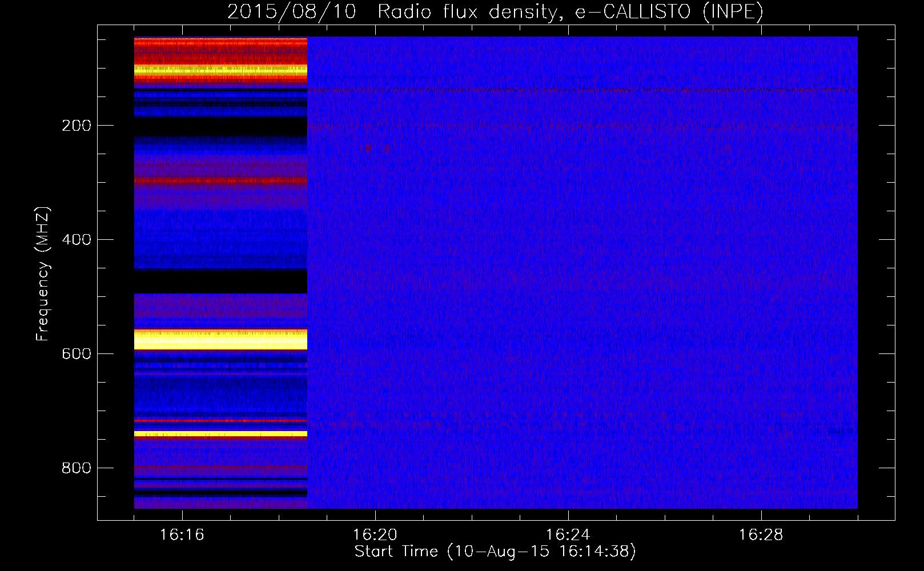
Task: Click the 16:28 time tick label
Action: [761, 535]
